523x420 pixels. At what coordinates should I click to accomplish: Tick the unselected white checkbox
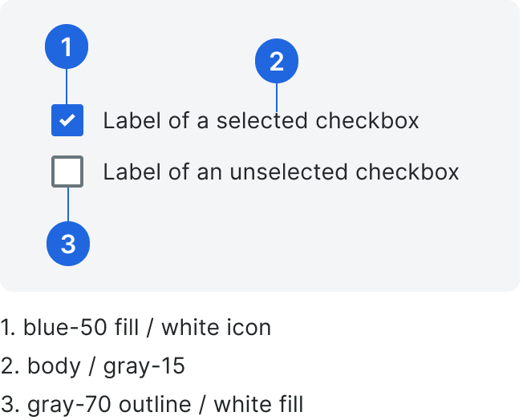67,172
